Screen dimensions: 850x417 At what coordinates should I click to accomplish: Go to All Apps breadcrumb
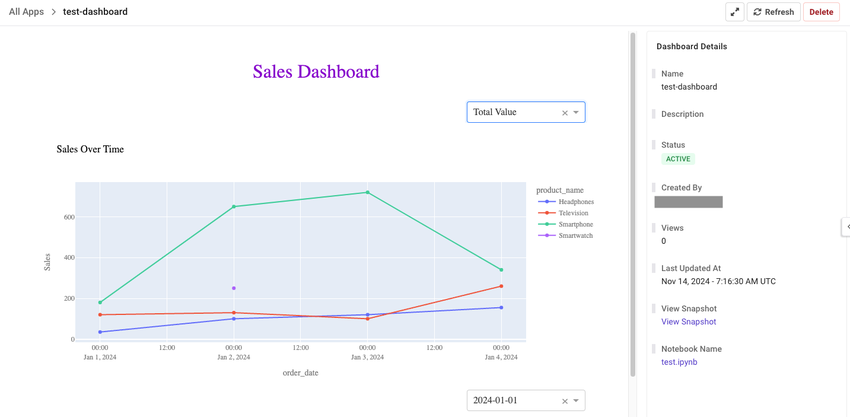[x=26, y=12]
